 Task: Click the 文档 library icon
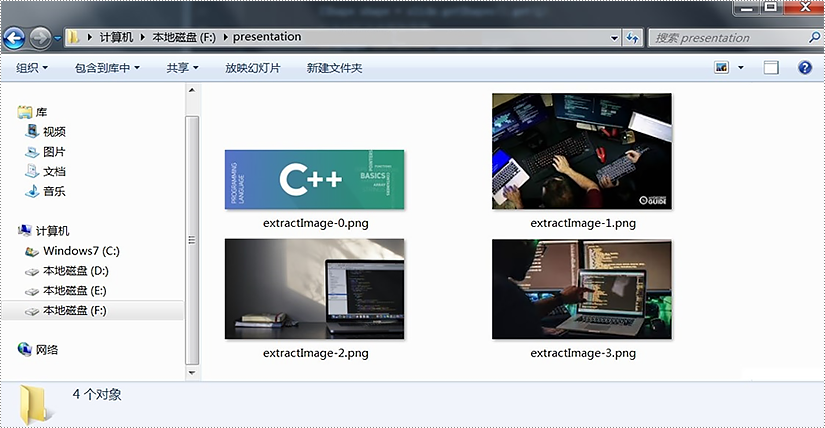(x=32, y=171)
